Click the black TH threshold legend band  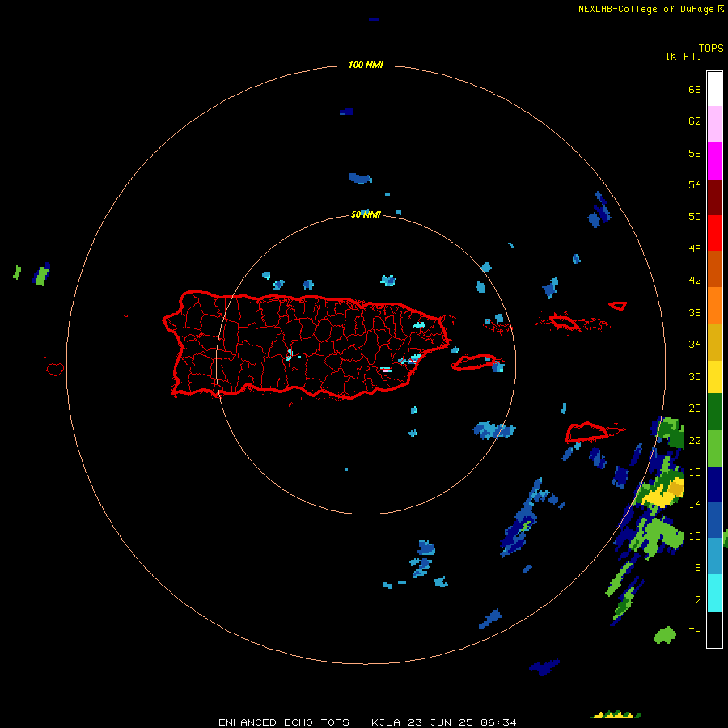[x=714, y=629]
